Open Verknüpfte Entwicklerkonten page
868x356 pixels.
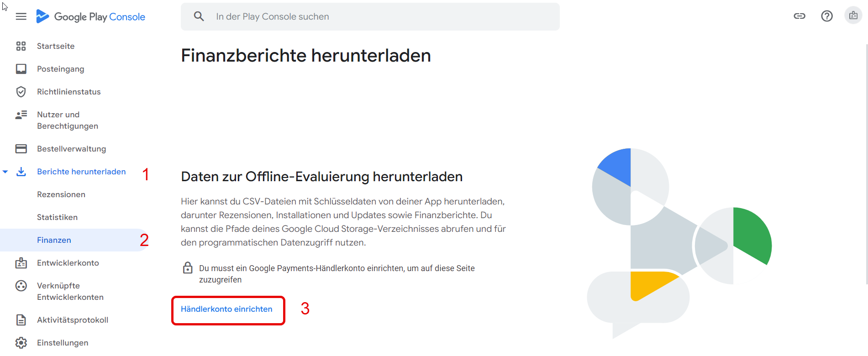(70, 291)
